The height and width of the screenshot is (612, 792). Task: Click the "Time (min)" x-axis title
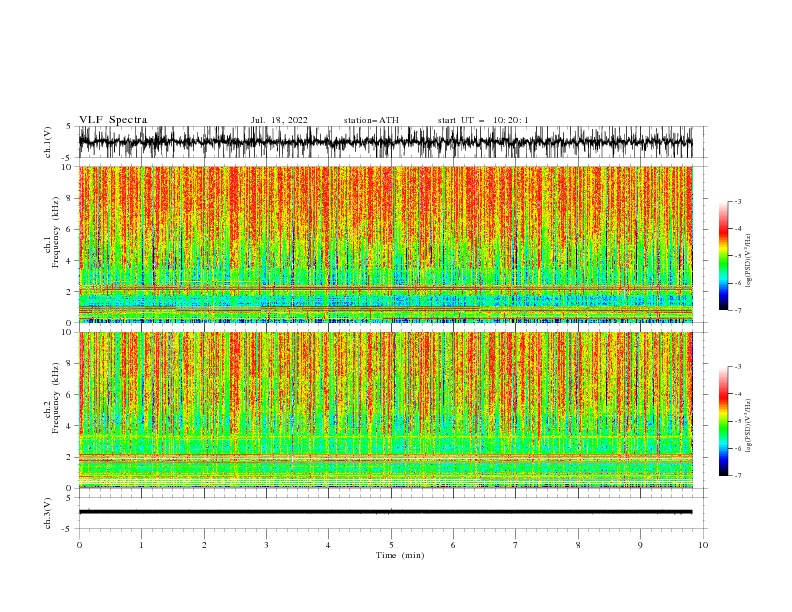400,555
